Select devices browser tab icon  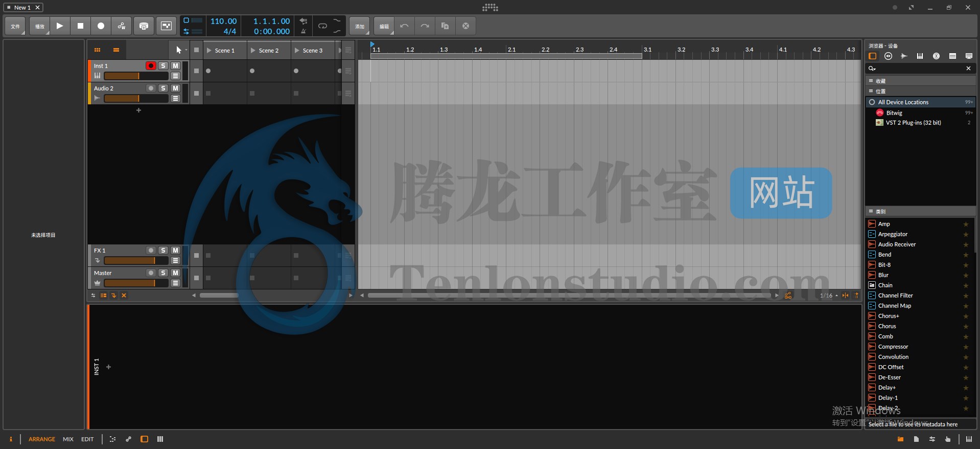(872, 56)
